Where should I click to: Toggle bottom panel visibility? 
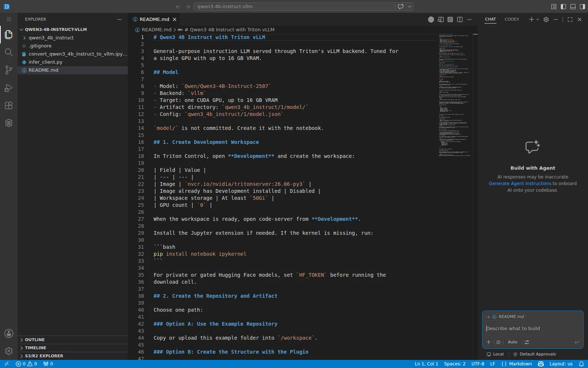(572, 6)
